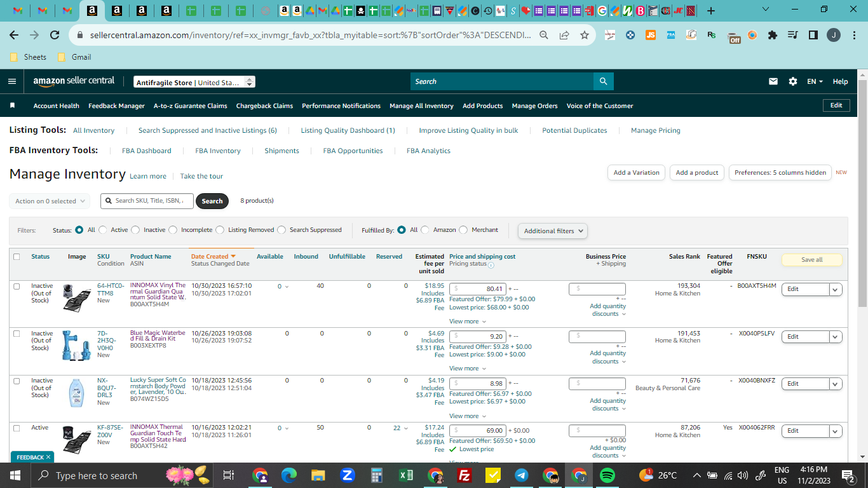Open the messages envelope icon

[773, 81]
